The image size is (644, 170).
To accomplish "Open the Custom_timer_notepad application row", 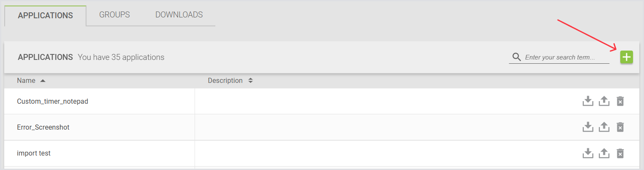I will tap(53, 102).
